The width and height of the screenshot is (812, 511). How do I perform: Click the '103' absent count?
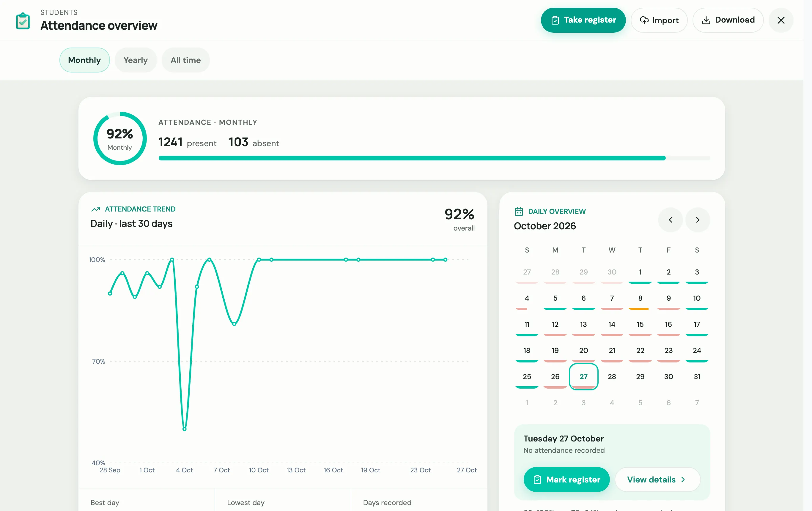tap(238, 142)
